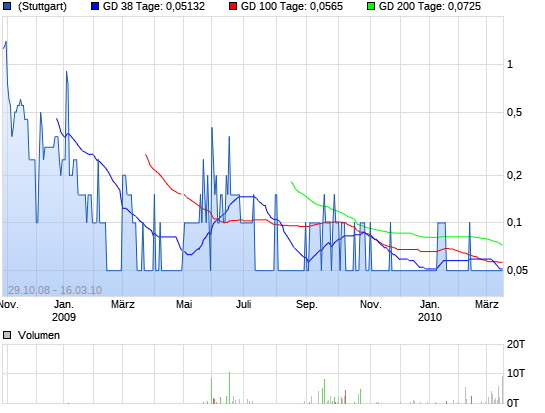Click the green GD 200 Tage swatch
Viewport: 545px width, 413px height.
(x=371, y=6)
